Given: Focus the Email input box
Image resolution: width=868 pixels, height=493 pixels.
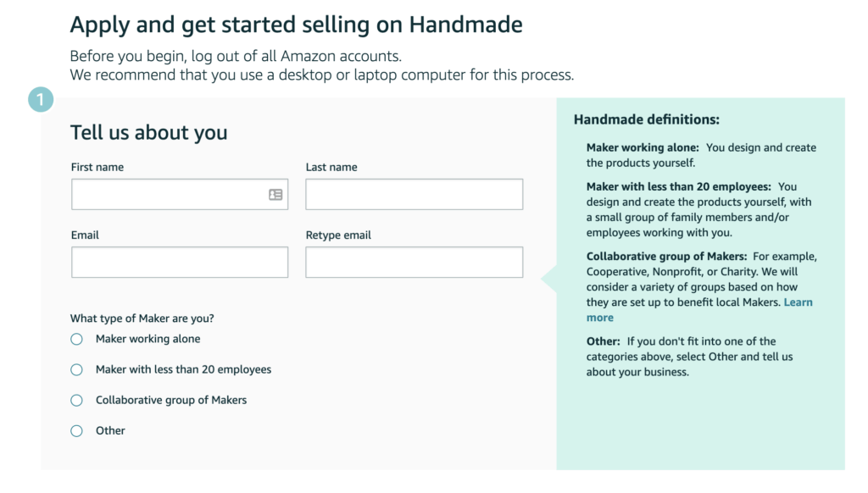Looking at the screenshot, I should coord(180,263).
